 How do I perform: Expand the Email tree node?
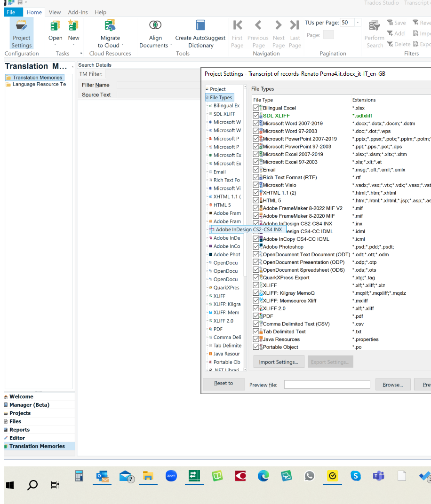coord(207,172)
